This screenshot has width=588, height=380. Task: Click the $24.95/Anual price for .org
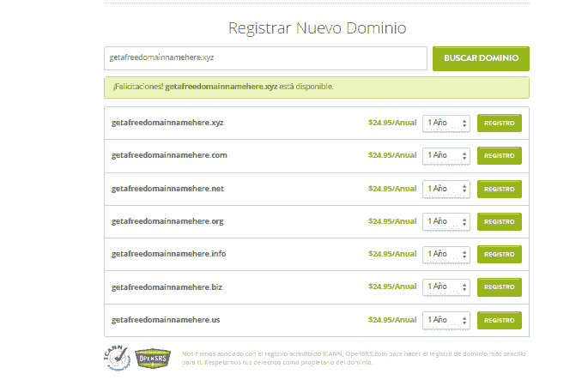(x=392, y=221)
